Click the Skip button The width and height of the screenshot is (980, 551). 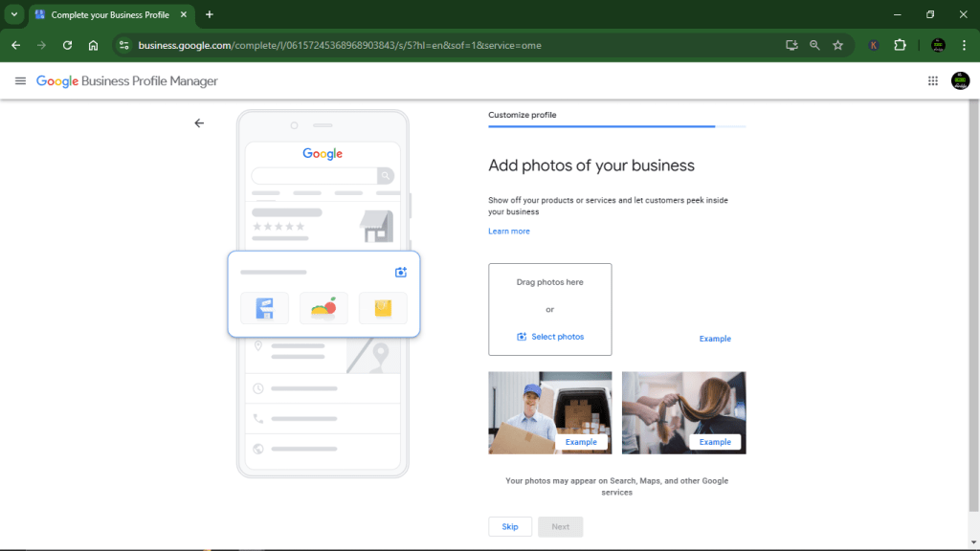(510, 526)
